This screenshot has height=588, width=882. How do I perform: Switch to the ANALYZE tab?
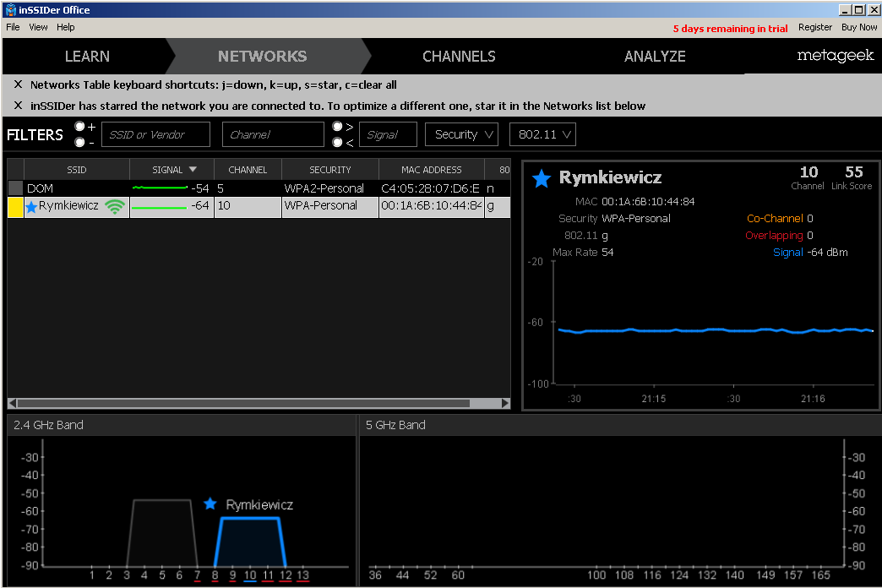[x=655, y=57]
